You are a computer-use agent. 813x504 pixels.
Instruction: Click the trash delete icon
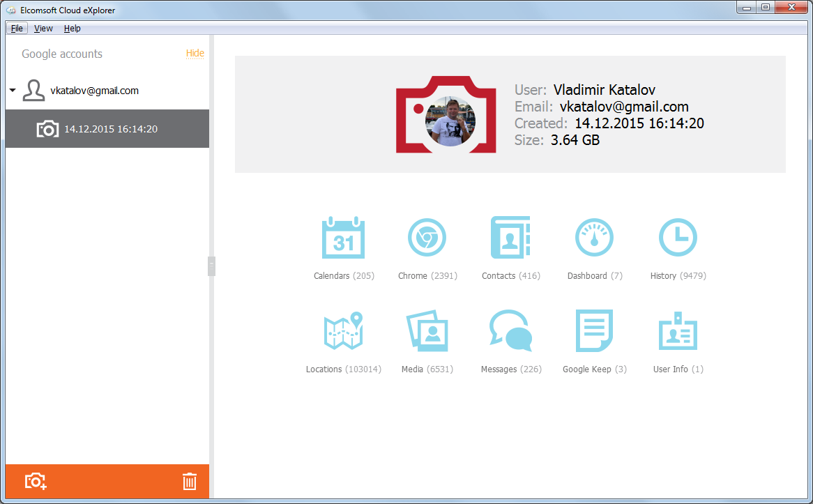(x=190, y=481)
